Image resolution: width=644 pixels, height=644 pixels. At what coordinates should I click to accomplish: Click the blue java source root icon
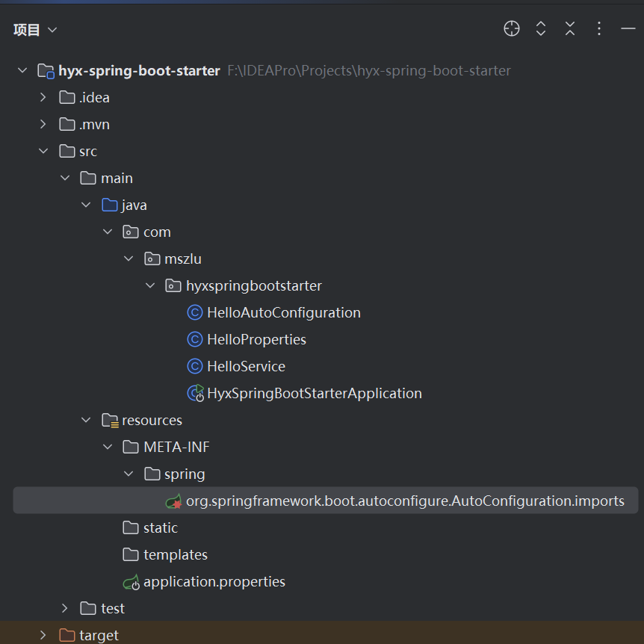click(x=110, y=205)
